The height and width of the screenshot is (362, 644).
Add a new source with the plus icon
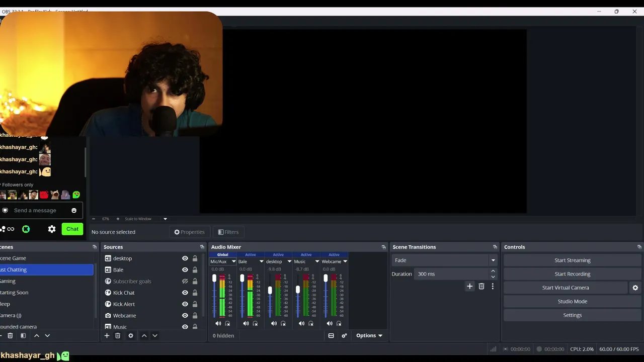click(x=107, y=335)
